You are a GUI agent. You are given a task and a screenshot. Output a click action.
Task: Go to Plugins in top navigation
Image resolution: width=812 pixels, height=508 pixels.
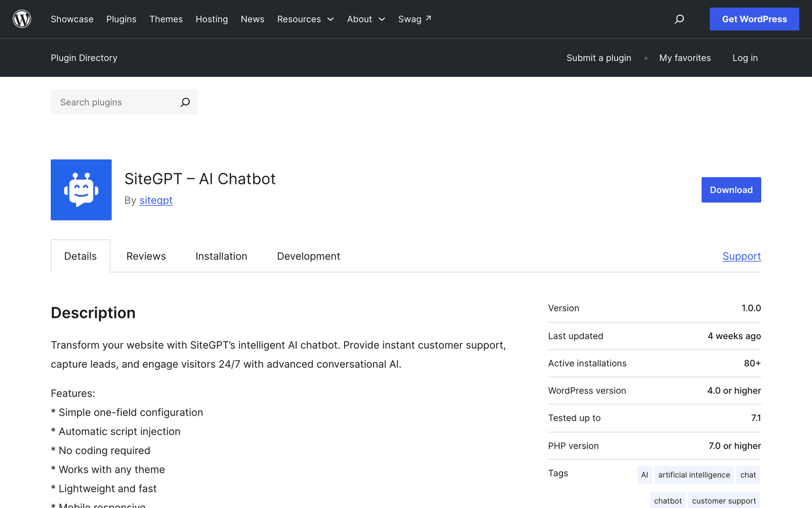click(121, 19)
